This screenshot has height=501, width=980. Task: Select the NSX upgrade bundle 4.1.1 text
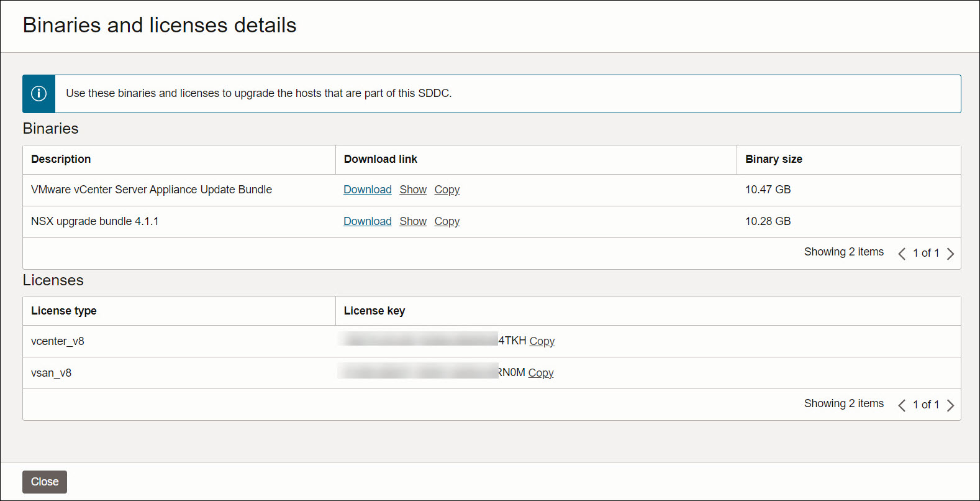pyautogui.click(x=95, y=221)
